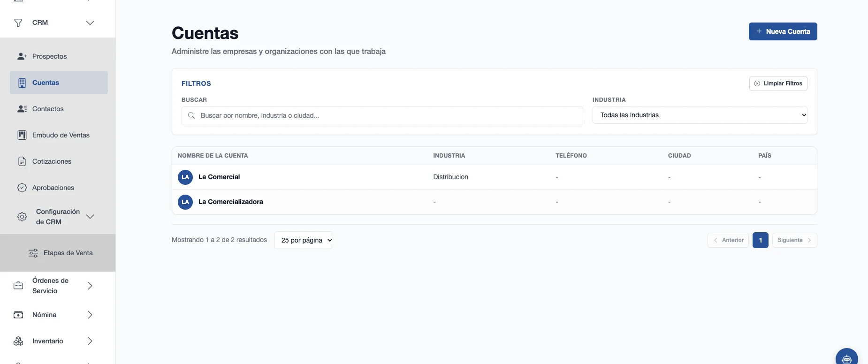868x364 pixels.
Task: Expand the Nómina section chevron
Action: tap(90, 315)
